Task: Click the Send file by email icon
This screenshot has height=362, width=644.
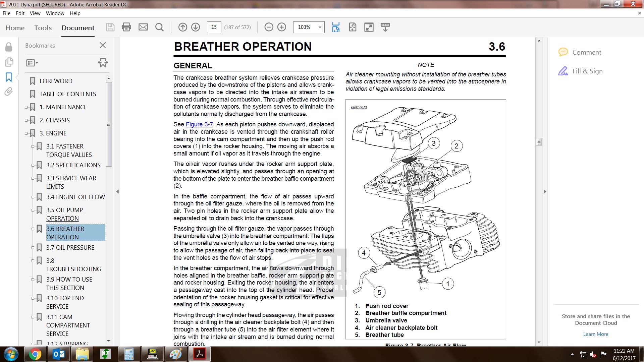Action: [x=143, y=27]
